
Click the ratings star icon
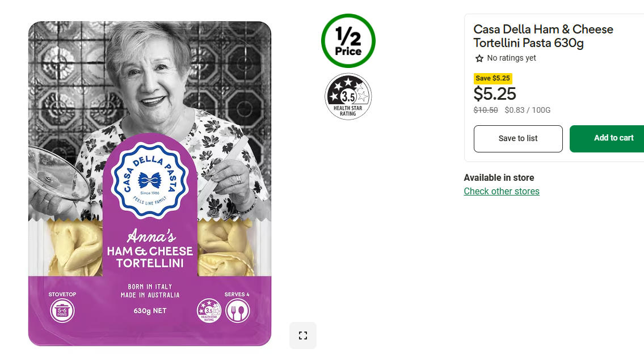coord(479,58)
